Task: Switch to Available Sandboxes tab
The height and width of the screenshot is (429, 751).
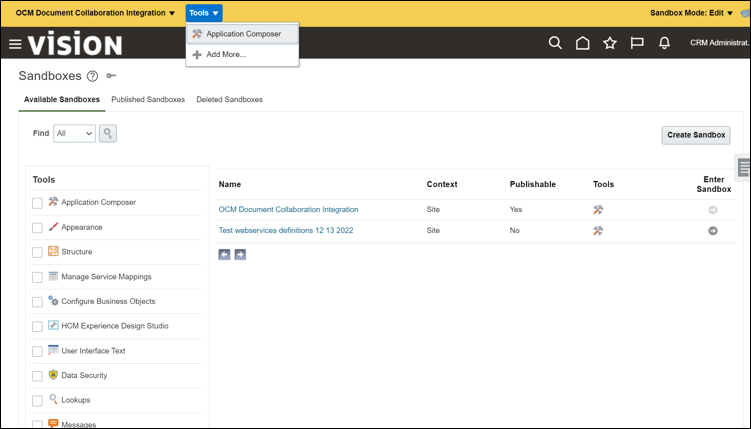Action: [x=62, y=100]
